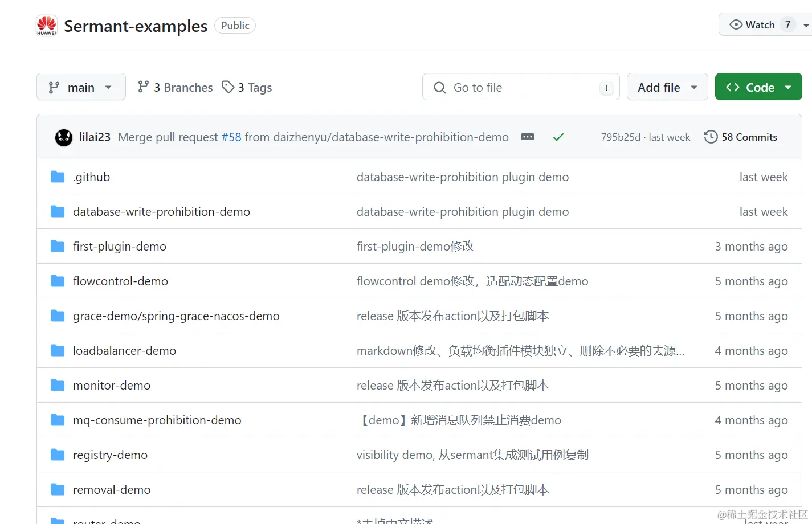Open the markdown修改 loadbalancer commit message
This screenshot has height=524, width=812.
coord(521,351)
